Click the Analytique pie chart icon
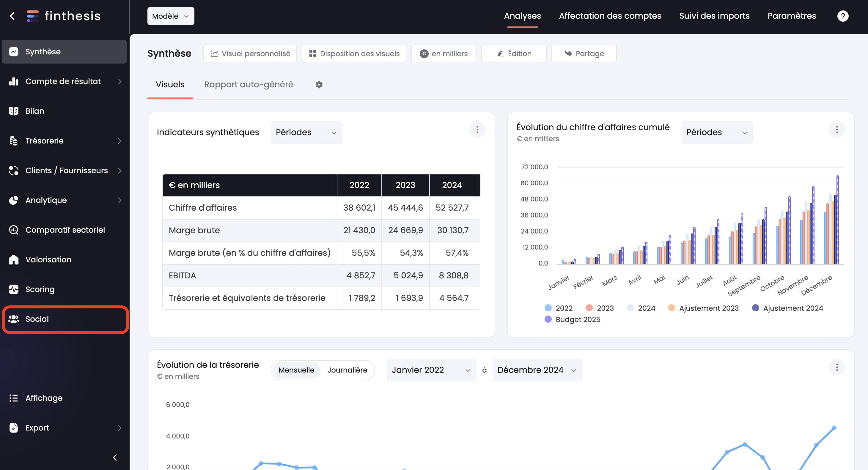The width and height of the screenshot is (868, 470). (13, 200)
